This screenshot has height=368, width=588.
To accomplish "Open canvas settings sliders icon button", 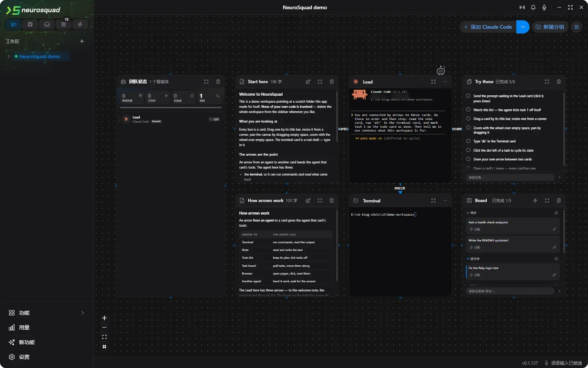I will [x=577, y=27].
